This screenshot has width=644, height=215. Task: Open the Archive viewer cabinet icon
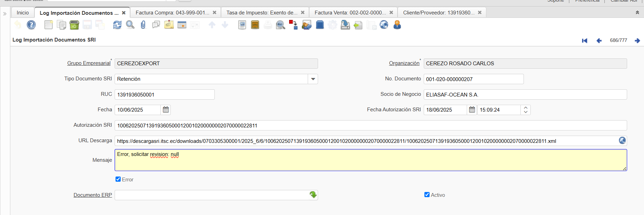[x=255, y=25]
